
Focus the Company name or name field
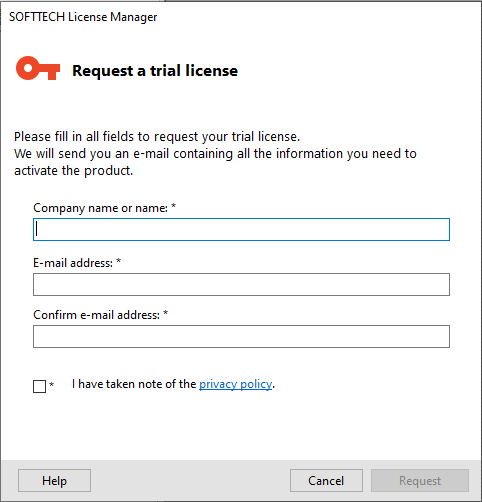pos(241,229)
